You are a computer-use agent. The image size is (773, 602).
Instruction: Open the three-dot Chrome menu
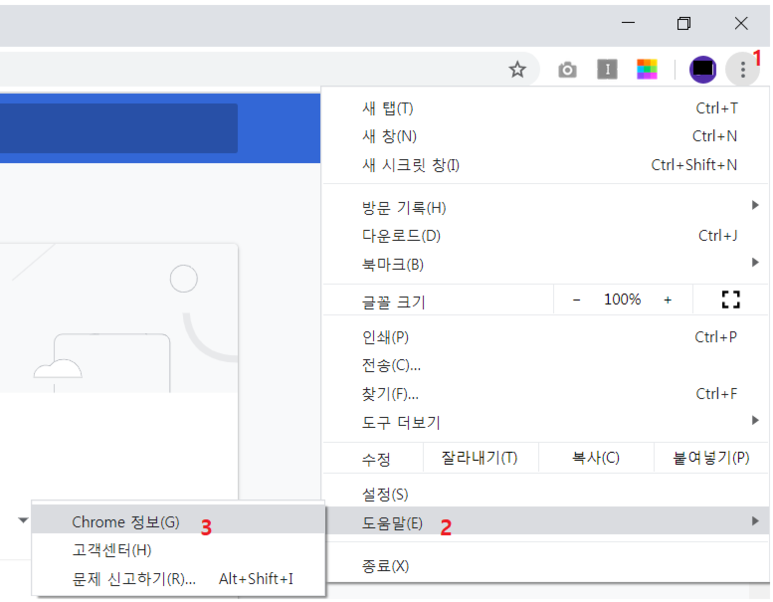pyautogui.click(x=742, y=70)
